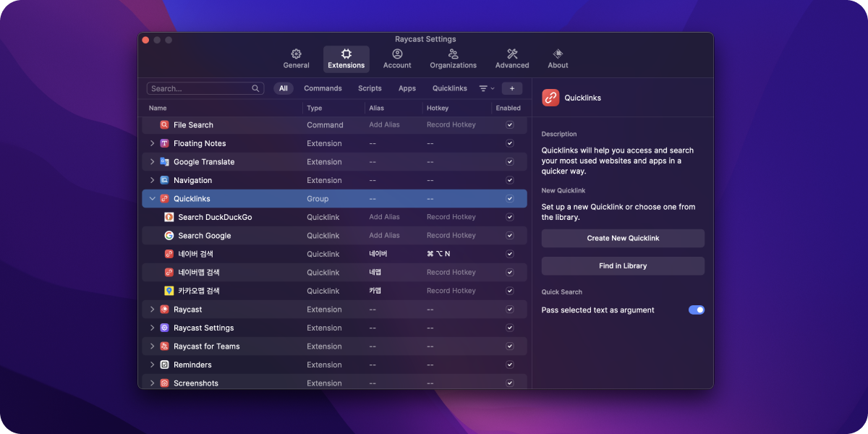Click Find in Library button
This screenshot has width=868, height=434.
click(623, 265)
